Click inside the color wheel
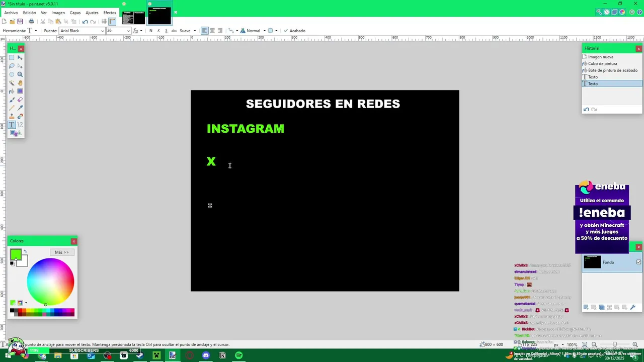The height and width of the screenshot is (362, 644). click(50, 282)
